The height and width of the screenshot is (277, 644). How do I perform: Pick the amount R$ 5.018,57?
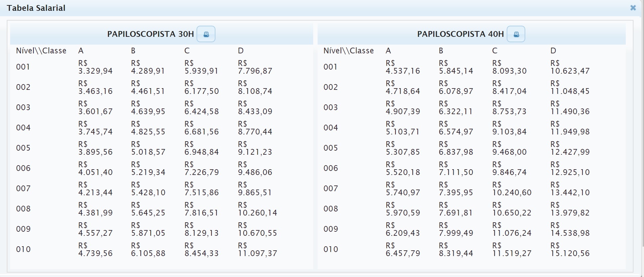(x=148, y=148)
